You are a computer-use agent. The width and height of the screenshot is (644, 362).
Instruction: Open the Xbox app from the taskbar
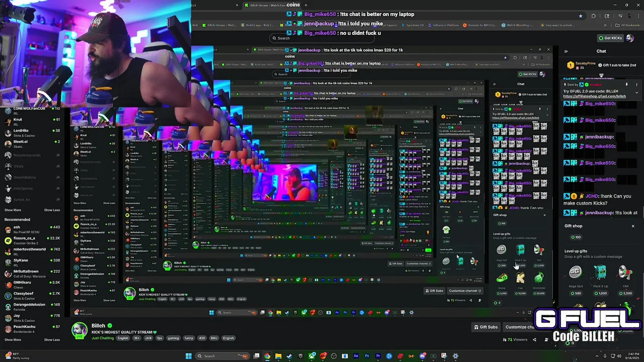[x=311, y=356]
